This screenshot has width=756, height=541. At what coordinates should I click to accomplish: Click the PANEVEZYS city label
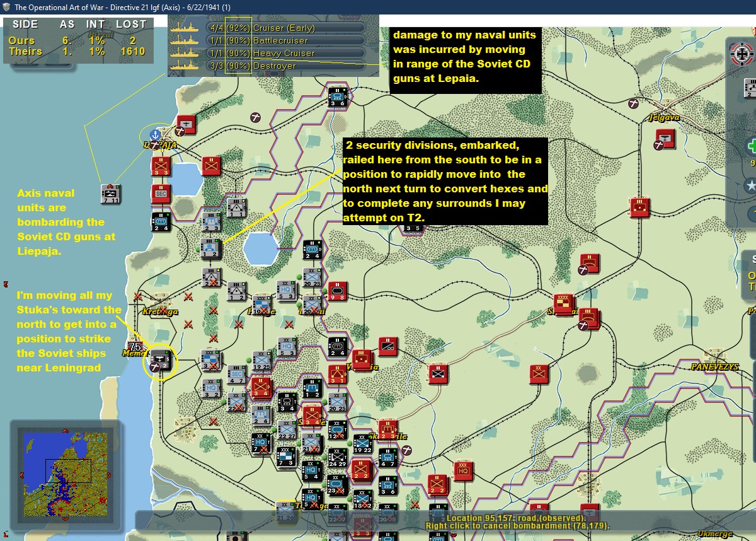coord(715,366)
